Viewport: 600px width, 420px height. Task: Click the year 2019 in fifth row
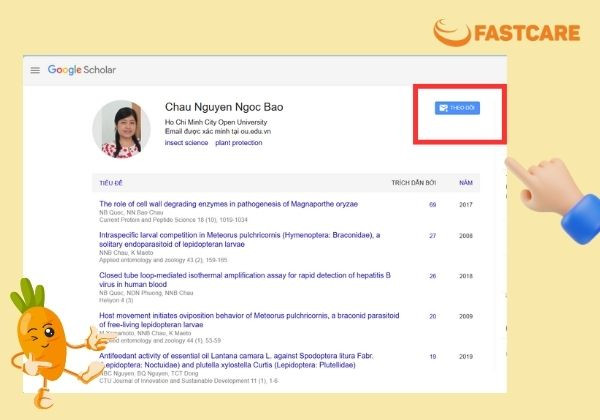click(x=466, y=357)
